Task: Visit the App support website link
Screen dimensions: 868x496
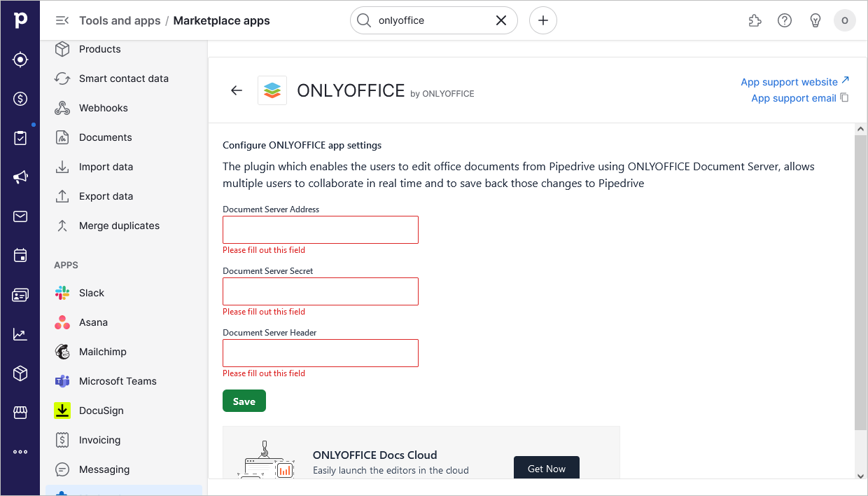Action: tap(789, 81)
